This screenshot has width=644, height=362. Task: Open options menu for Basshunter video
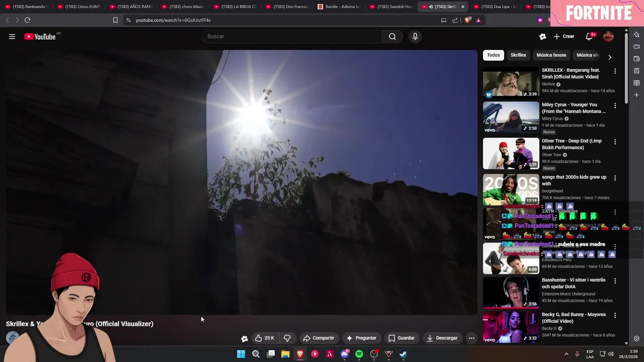pyautogui.click(x=615, y=281)
